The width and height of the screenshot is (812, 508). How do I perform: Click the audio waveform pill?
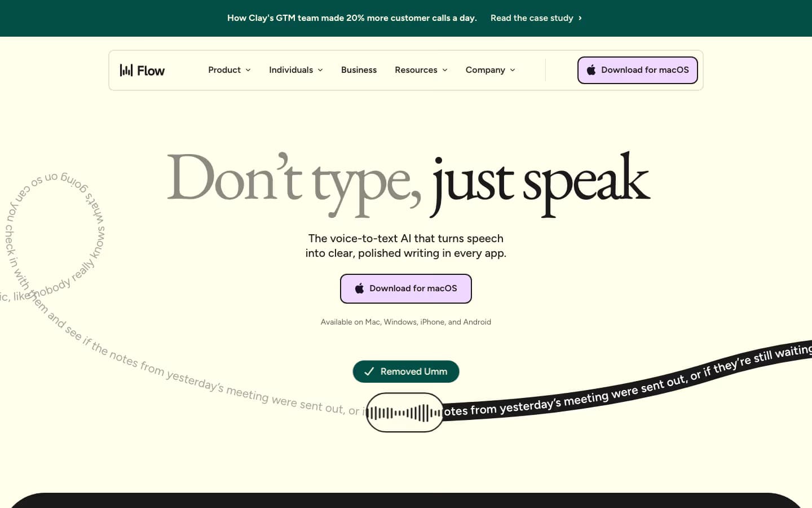pyautogui.click(x=404, y=413)
